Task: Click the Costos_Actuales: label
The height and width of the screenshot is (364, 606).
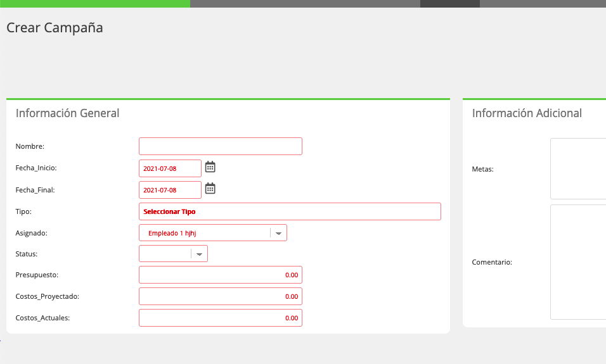Action: coord(42,318)
